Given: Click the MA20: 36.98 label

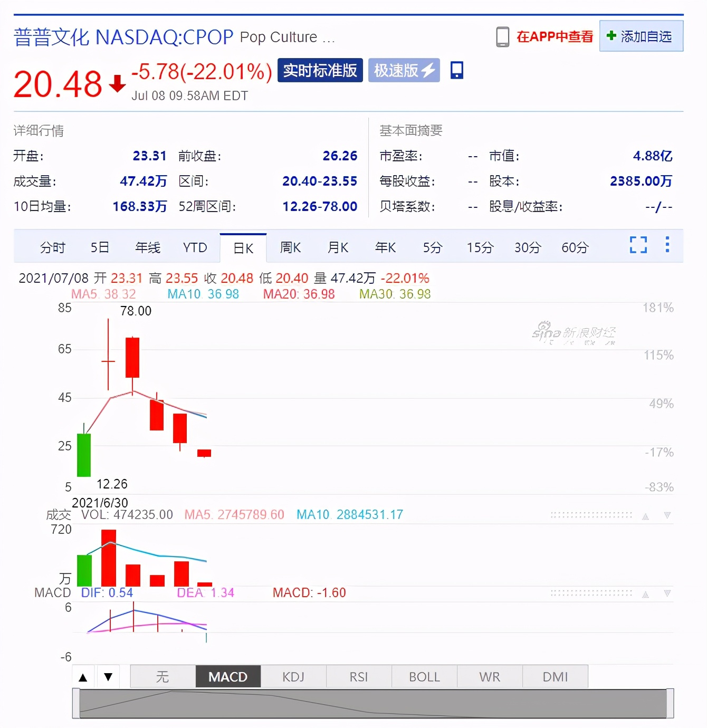Looking at the screenshot, I should [299, 294].
